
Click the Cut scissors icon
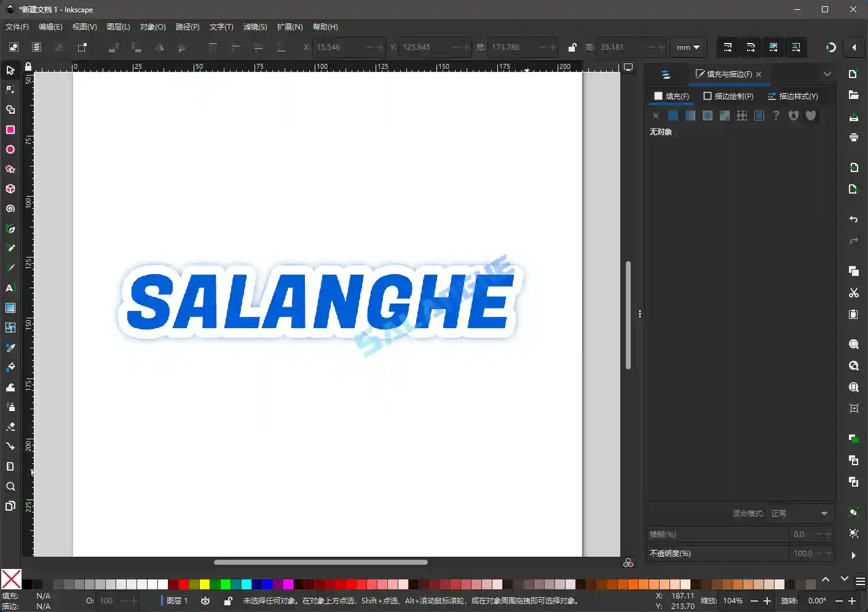tap(853, 292)
